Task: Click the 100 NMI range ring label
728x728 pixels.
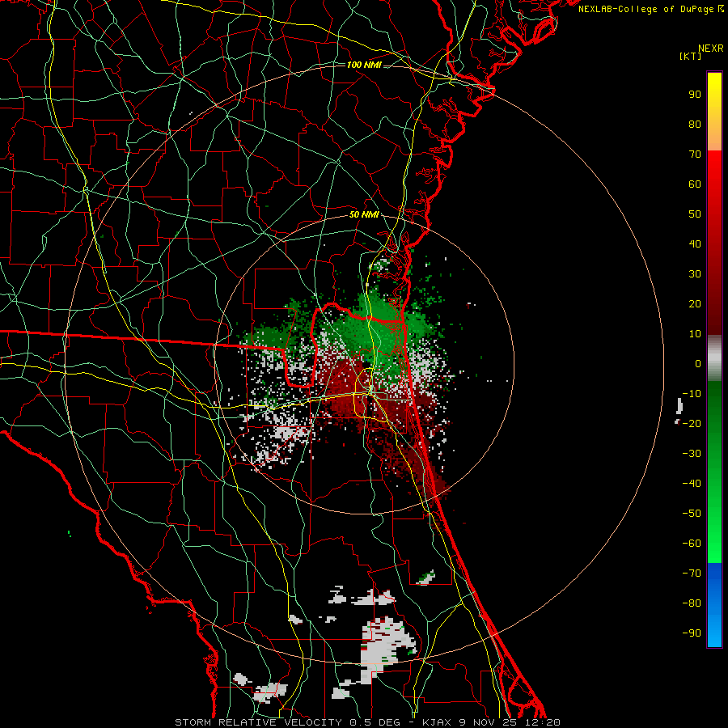Action: click(x=364, y=65)
